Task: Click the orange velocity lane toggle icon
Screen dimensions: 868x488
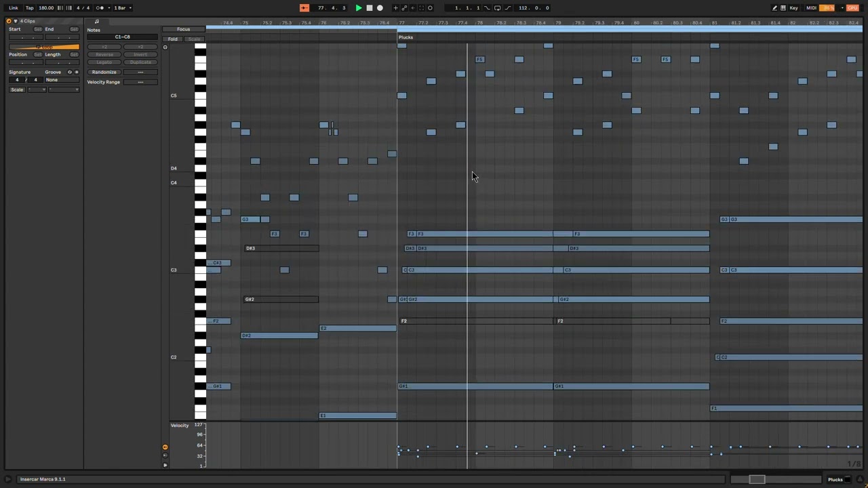Action: [165, 447]
